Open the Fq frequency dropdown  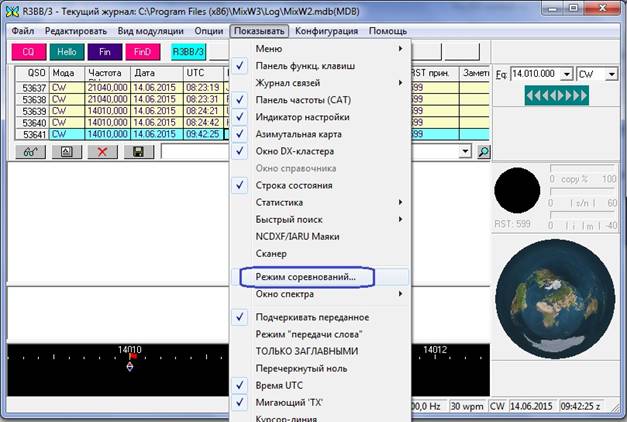pyautogui.click(x=567, y=74)
